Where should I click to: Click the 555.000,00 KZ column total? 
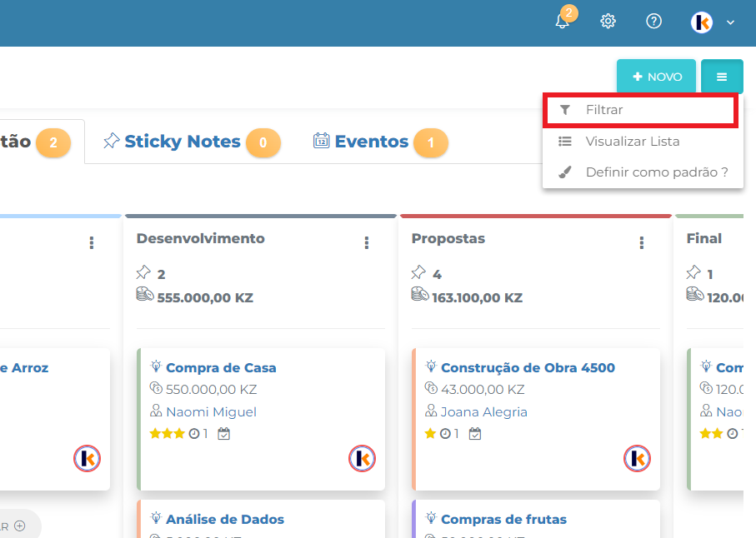click(x=205, y=297)
